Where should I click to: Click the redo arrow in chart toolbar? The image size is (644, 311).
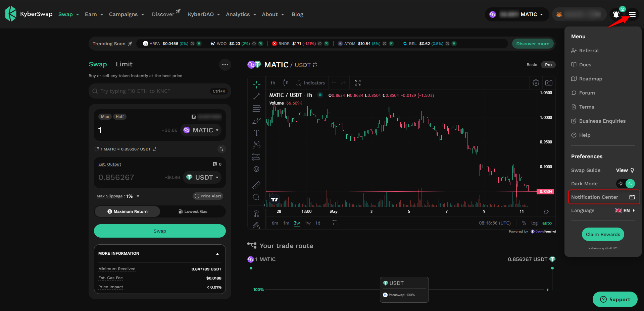343,83
